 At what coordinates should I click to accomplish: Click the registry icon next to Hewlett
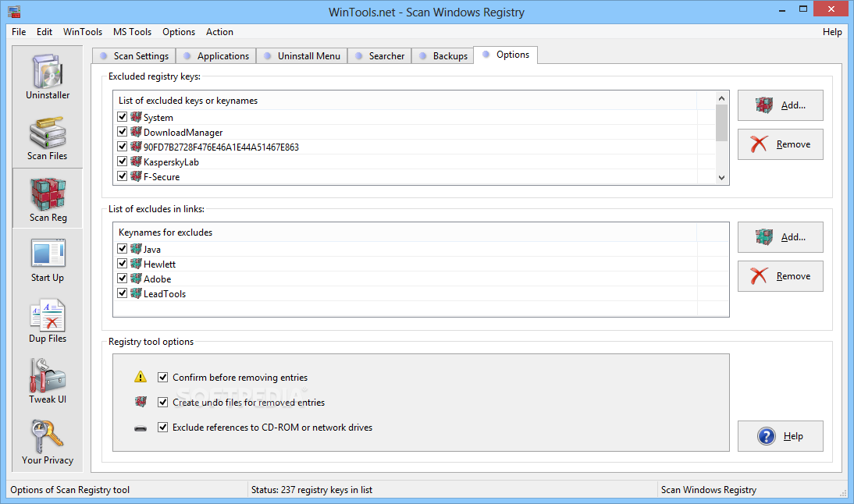(x=136, y=264)
